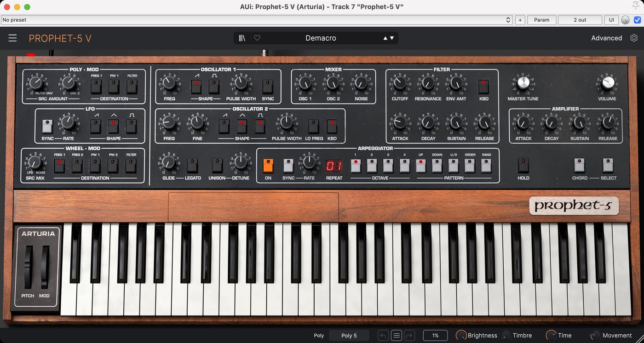
Task: Enable the HOLD switch
Action: tap(523, 166)
